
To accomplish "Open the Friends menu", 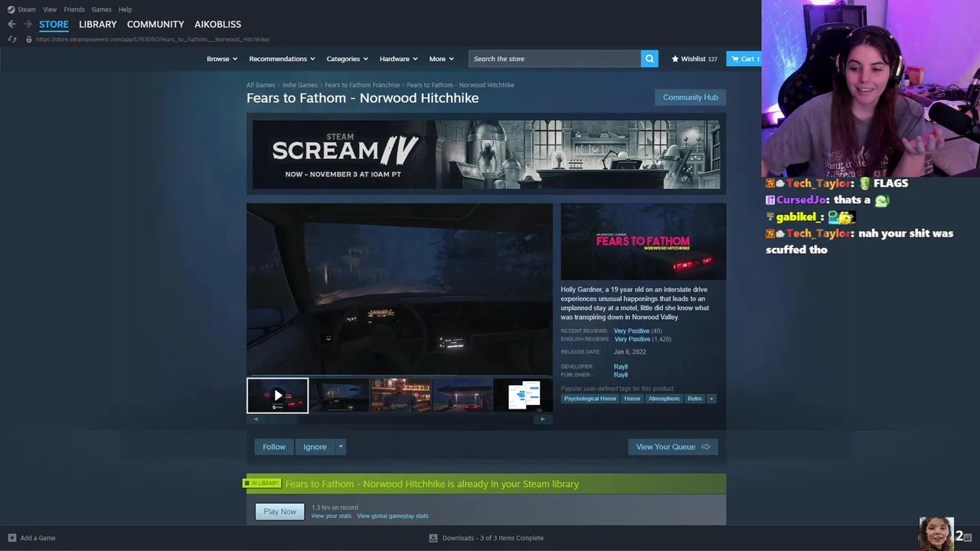I will point(74,9).
